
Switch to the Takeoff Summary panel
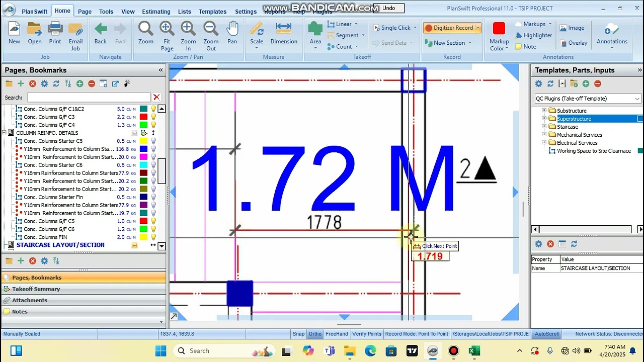(x=84, y=289)
